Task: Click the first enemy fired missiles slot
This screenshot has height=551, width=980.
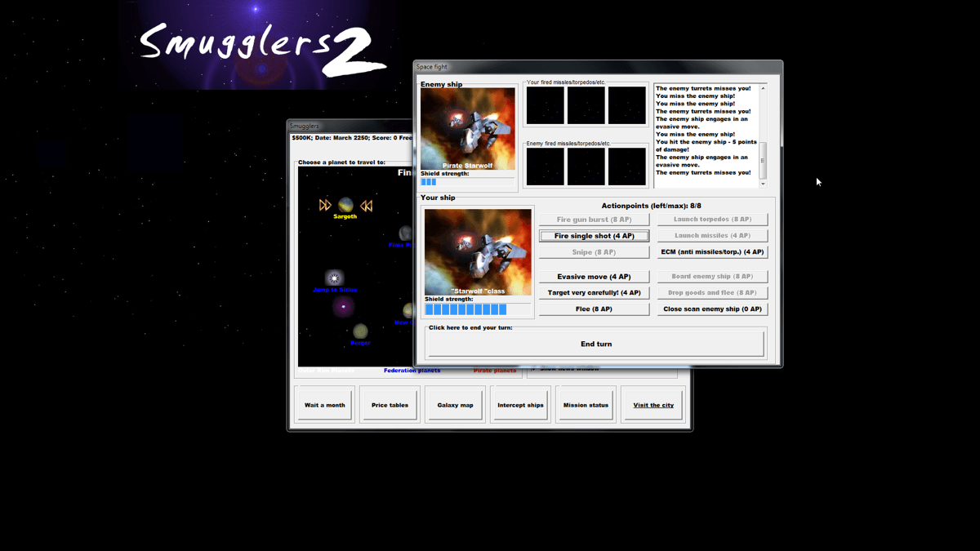Action: click(546, 167)
